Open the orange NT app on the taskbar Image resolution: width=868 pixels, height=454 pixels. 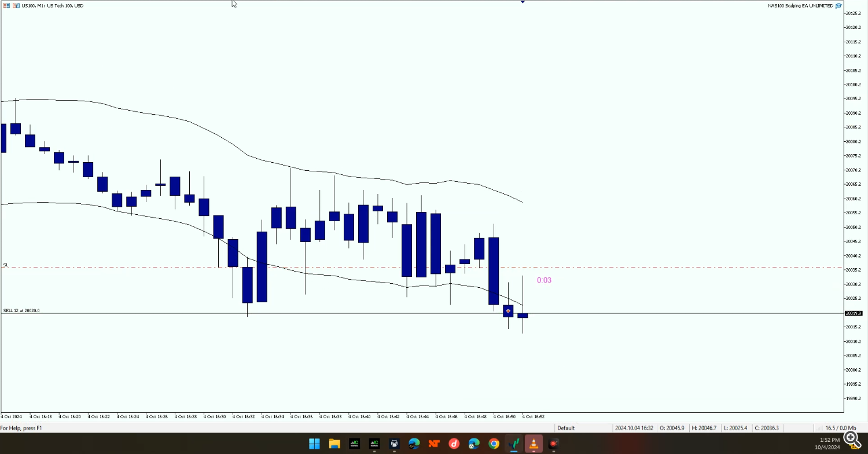(434, 444)
